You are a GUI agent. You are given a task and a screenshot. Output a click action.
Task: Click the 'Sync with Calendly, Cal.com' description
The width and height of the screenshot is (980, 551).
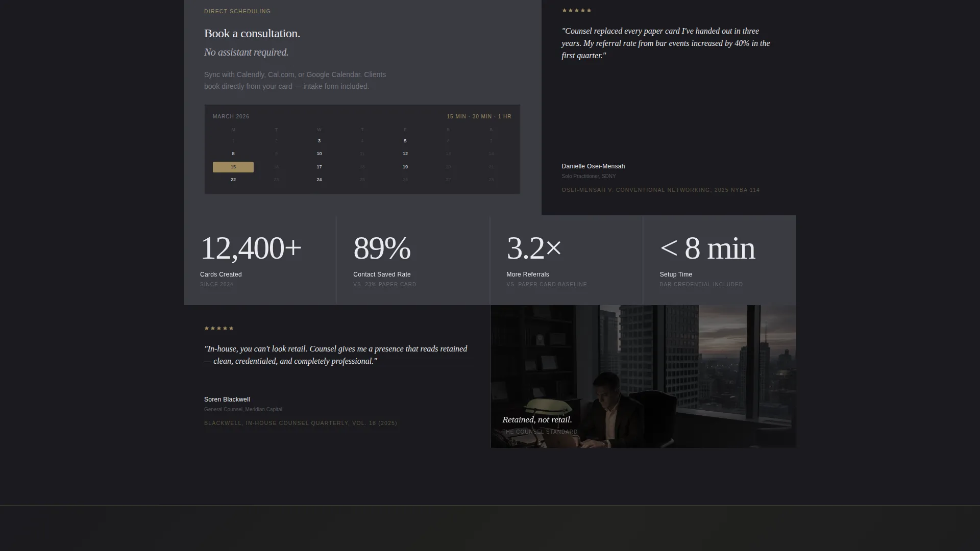[295, 81]
